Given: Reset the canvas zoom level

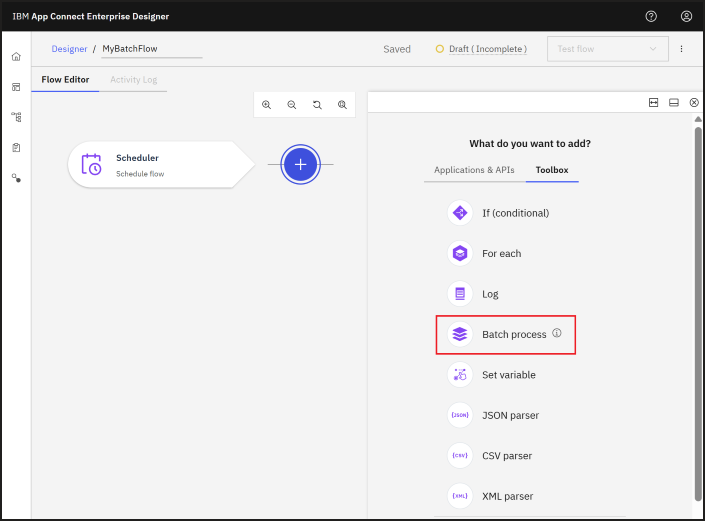Looking at the screenshot, I should click(317, 105).
